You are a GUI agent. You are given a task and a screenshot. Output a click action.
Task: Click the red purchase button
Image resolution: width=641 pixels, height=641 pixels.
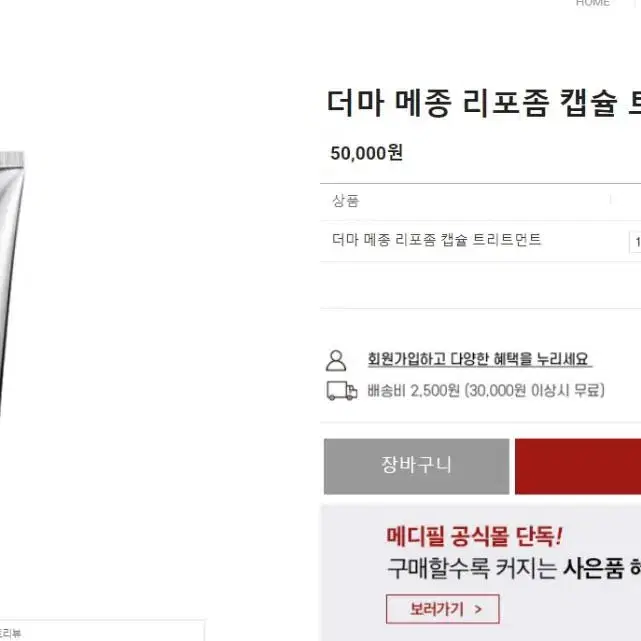[x=578, y=466]
